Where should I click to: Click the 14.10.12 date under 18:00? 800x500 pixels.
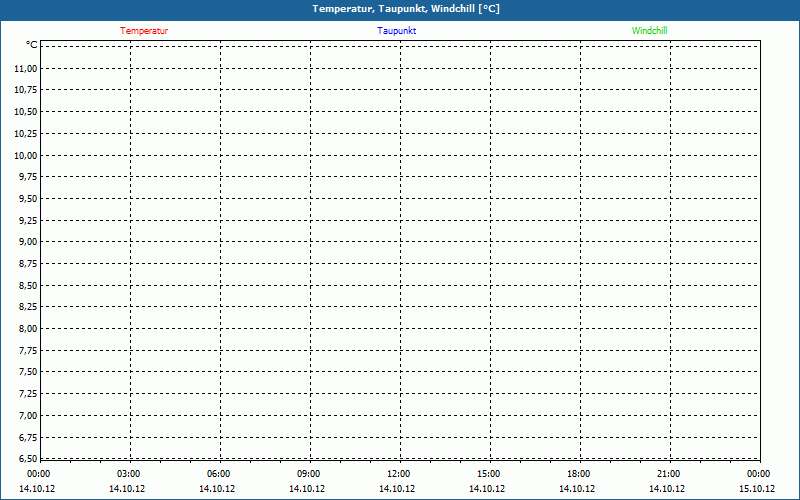pos(577,489)
